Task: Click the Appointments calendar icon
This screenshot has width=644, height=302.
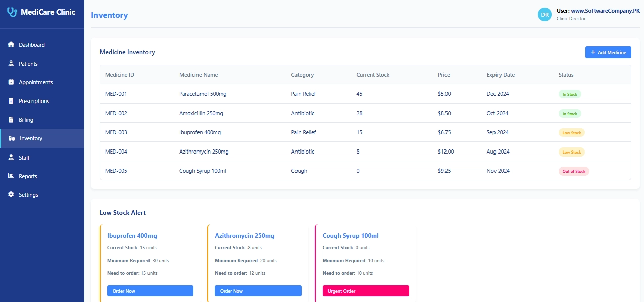Action: [x=10, y=82]
